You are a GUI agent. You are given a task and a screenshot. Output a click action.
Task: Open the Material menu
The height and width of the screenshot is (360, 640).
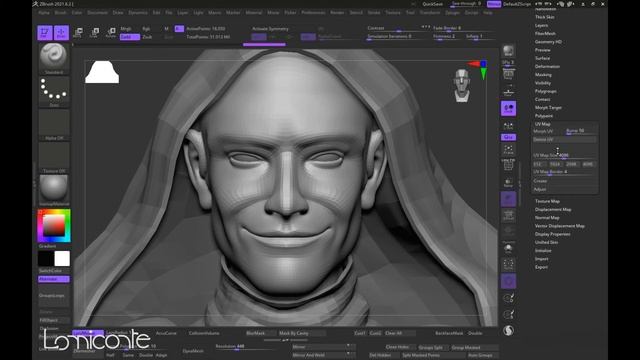click(254, 13)
